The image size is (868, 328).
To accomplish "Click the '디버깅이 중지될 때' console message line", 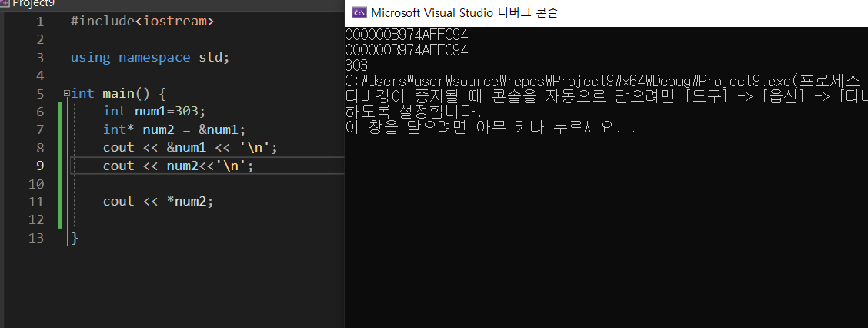I will (606, 96).
